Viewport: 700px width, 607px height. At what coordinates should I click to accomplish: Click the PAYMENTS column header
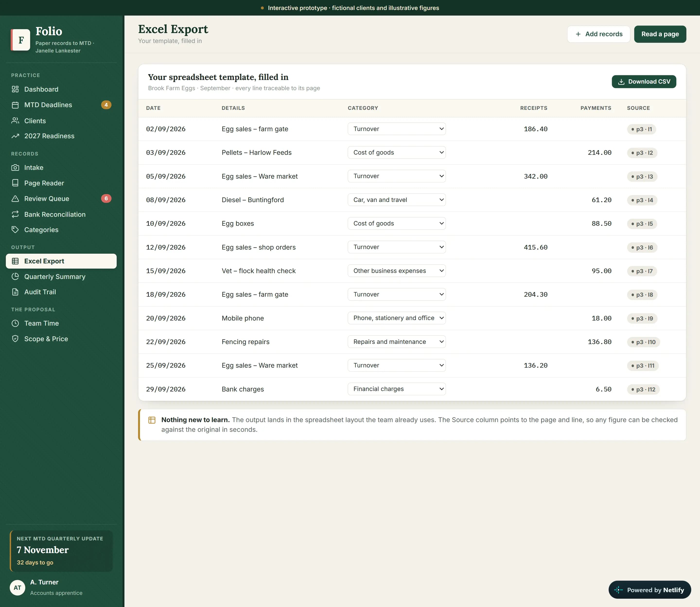coord(596,108)
